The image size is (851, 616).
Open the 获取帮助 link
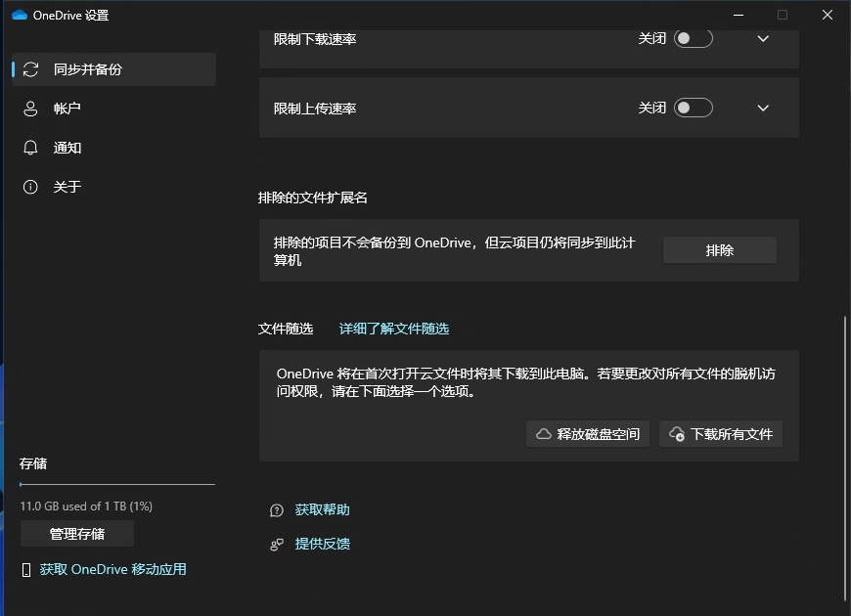tap(323, 510)
